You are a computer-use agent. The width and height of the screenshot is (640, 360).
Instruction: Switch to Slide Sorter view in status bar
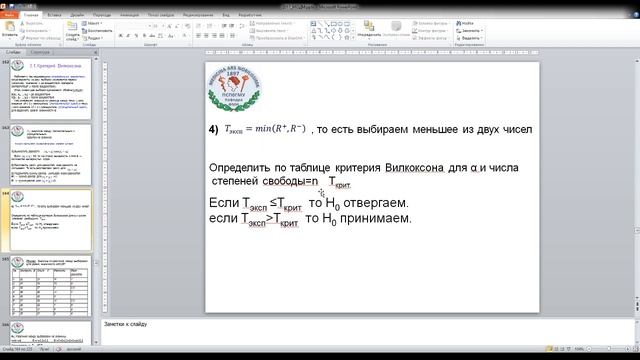[x=556, y=349]
